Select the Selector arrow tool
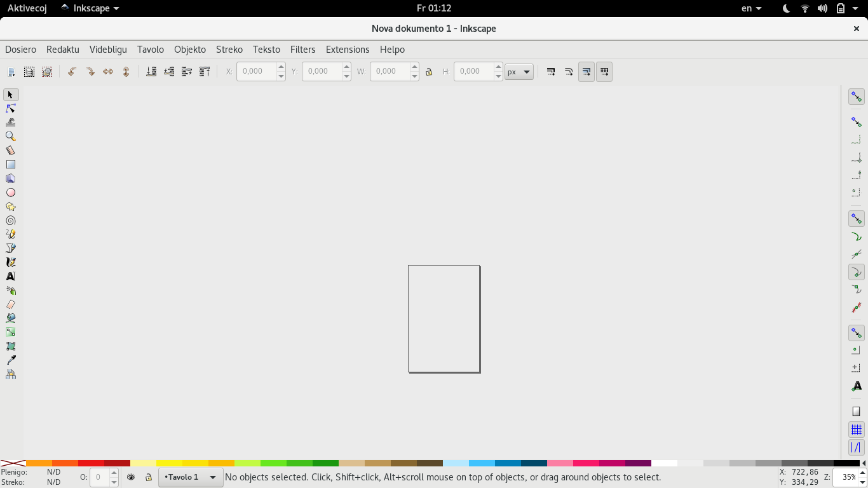The height and width of the screenshot is (488, 868). coord(10,95)
